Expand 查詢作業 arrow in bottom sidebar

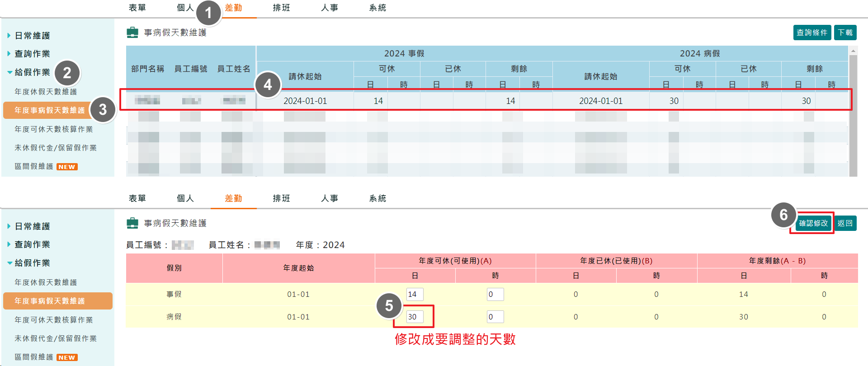9,244
